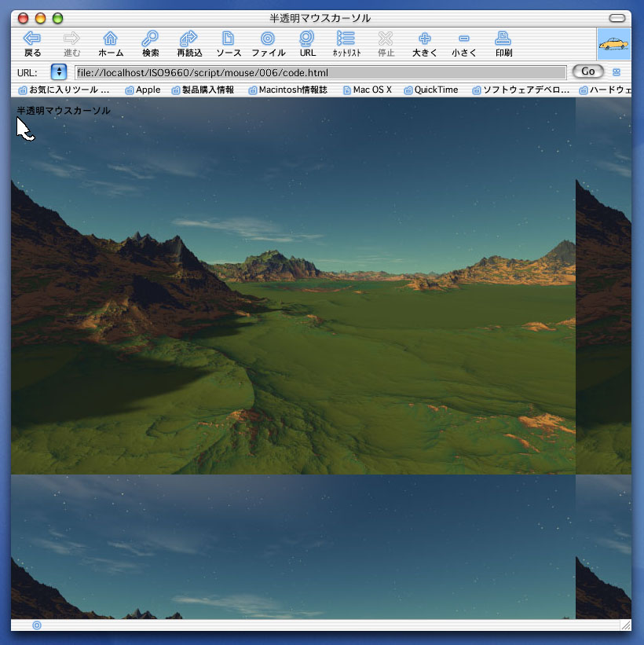Open the ホットリスト hotlist
Screen dimensions: 644x645
tap(346, 43)
